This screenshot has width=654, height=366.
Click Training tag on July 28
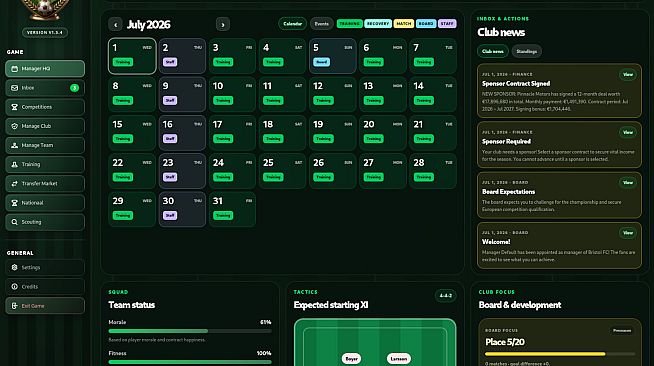pyautogui.click(x=423, y=177)
